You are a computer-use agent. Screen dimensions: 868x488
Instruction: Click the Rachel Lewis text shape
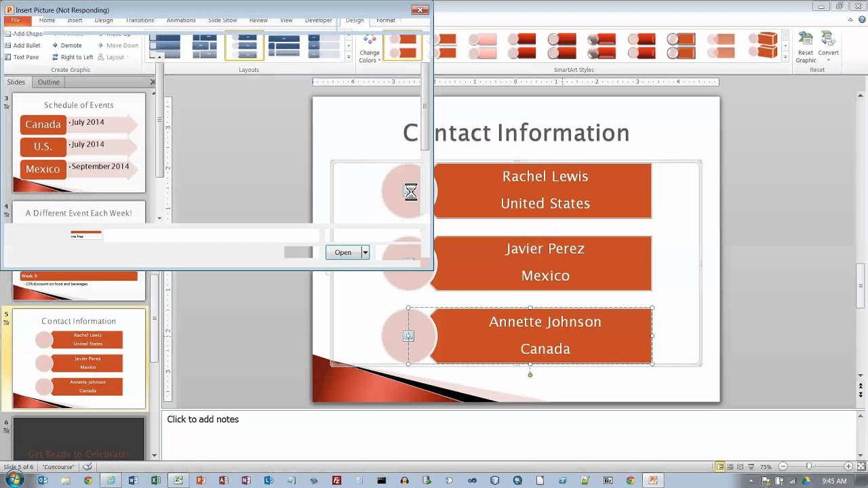(542, 190)
